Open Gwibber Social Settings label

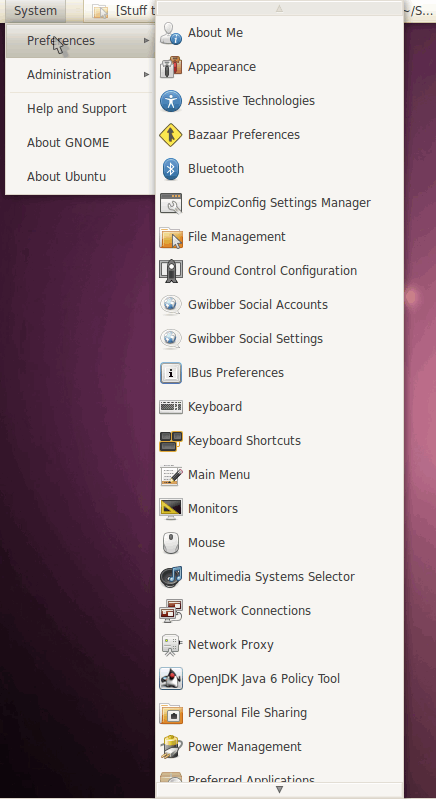coord(256,339)
